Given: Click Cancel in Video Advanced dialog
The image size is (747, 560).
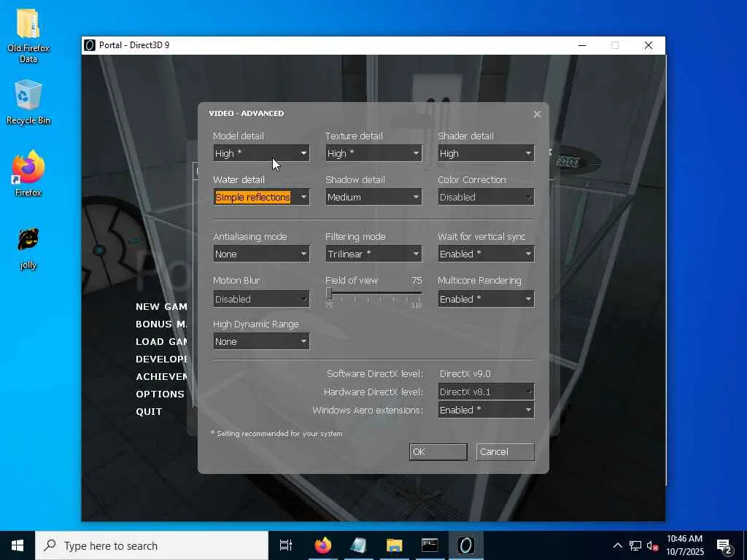Looking at the screenshot, I should point(505,452).
